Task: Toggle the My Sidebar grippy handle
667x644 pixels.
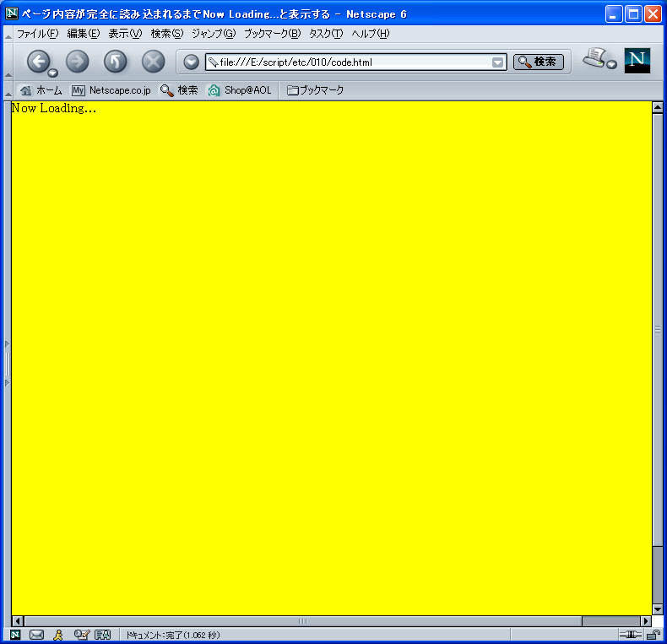Action: tap(7, 364)
